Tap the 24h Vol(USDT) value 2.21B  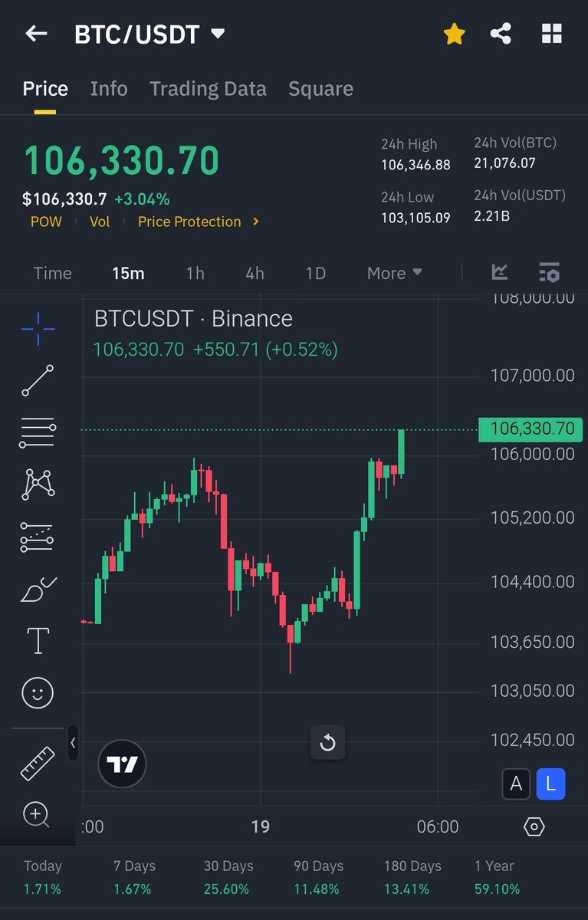click(x=491, y=216)
